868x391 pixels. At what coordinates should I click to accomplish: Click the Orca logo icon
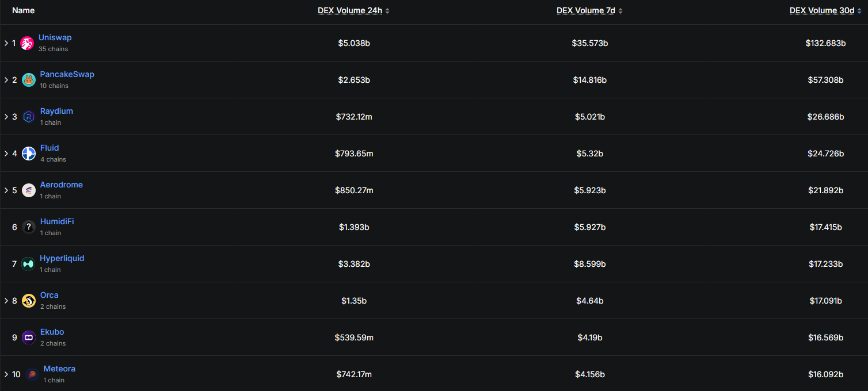point(29,301)
